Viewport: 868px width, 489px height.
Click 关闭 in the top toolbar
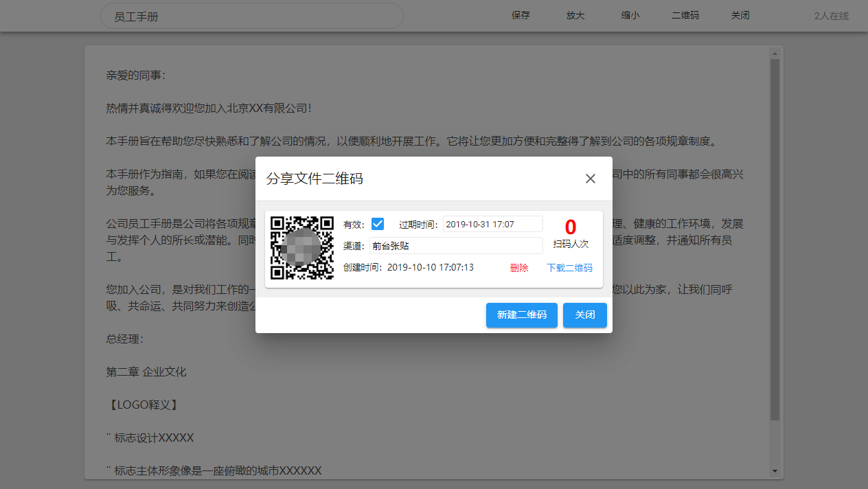pyautogui.click(x=740, y=15)
